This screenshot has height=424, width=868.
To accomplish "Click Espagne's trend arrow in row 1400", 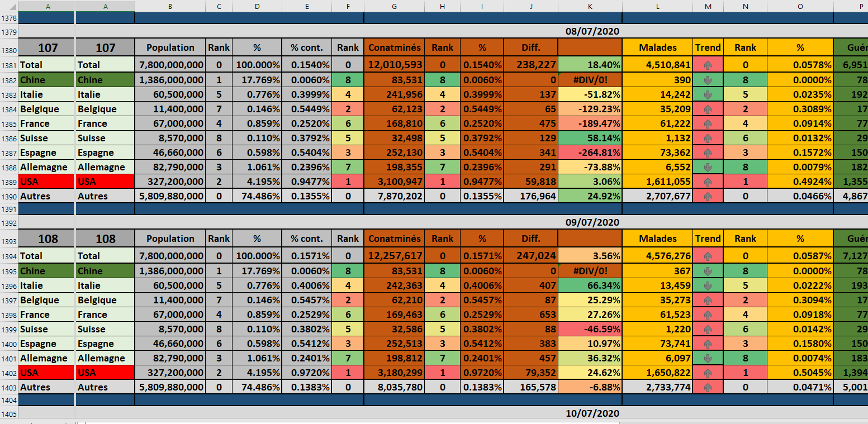I will (x=708, y=344).
